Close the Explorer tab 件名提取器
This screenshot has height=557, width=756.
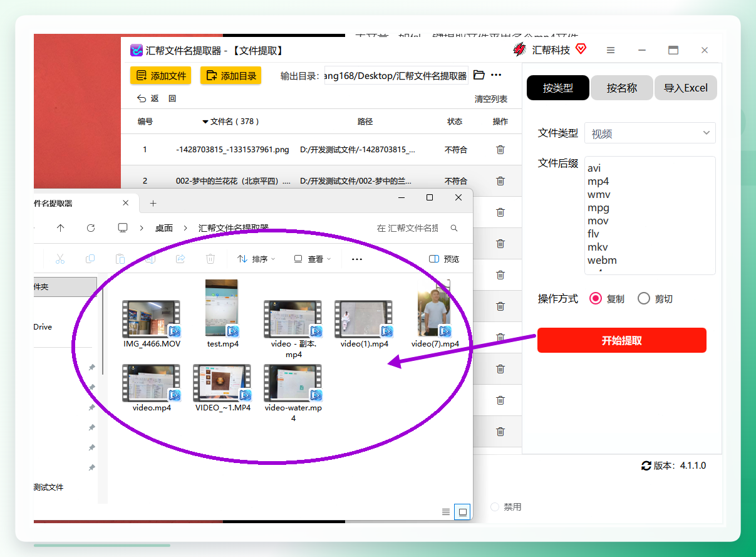pyautogui.click(x=125, y=203)
